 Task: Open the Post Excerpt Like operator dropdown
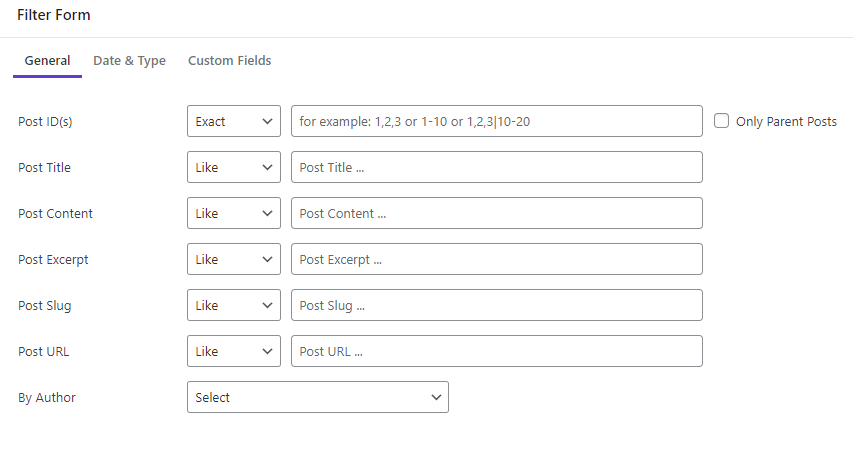234,259
